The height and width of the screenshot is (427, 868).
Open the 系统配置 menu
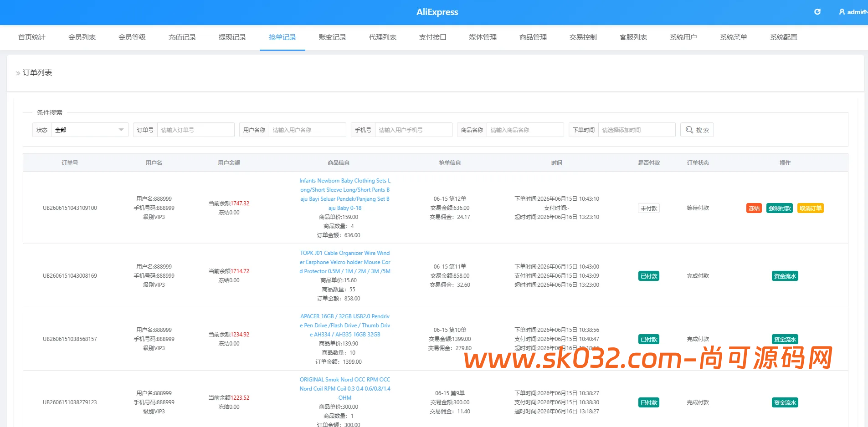point(784,37)
